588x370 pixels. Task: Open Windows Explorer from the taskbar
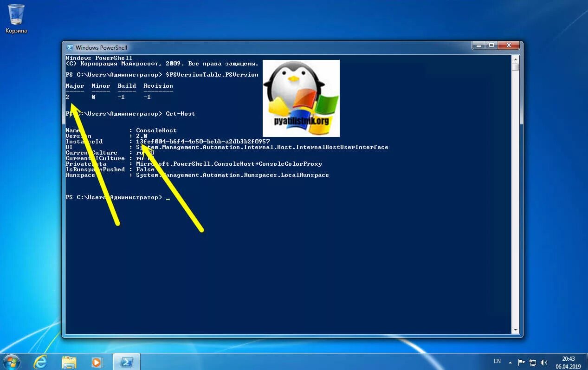pyautogui.click(x=69, y=362)
